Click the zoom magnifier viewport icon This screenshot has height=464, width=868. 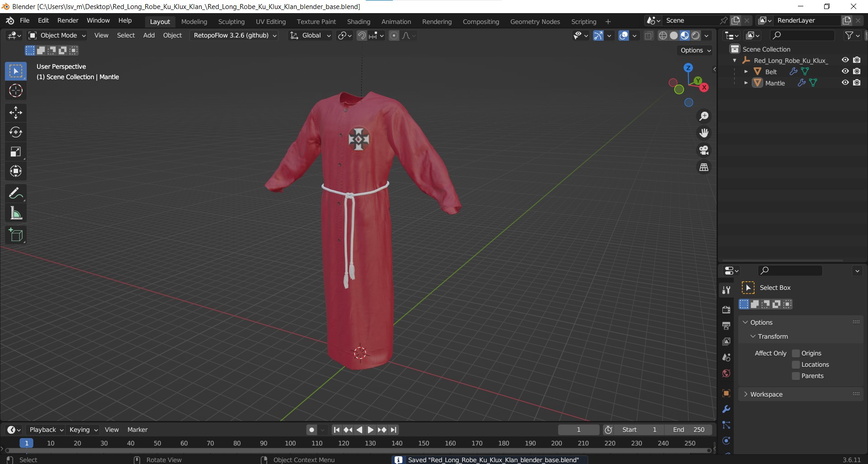click(x=704, y=116)
